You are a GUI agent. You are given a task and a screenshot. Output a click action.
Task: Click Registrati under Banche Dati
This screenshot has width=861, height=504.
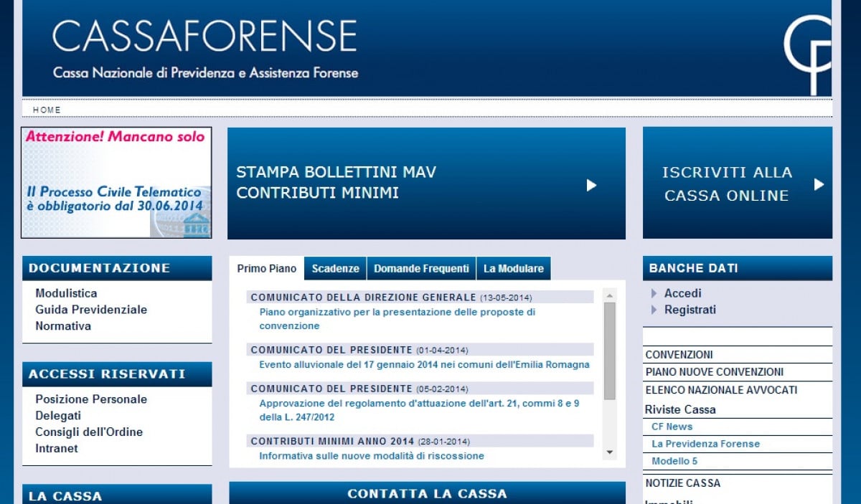click(x=690, y=310)
